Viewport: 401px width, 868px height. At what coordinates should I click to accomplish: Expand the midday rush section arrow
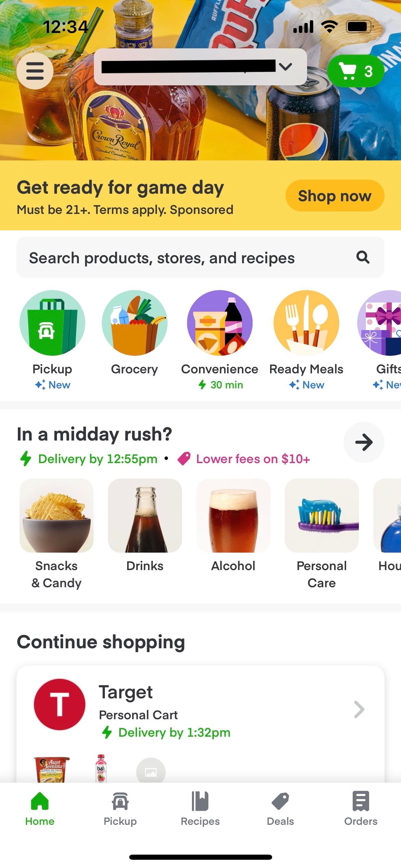click(364, 442)
